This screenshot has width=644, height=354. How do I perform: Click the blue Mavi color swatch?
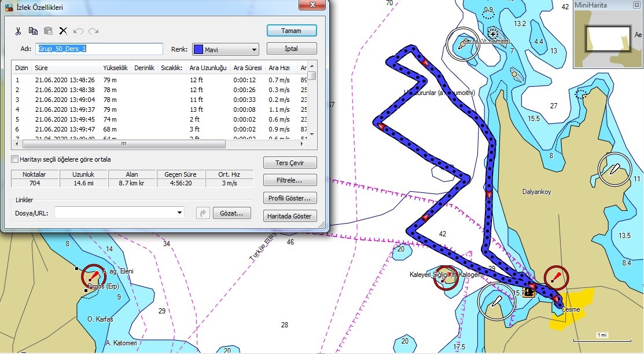pos(198,49)
